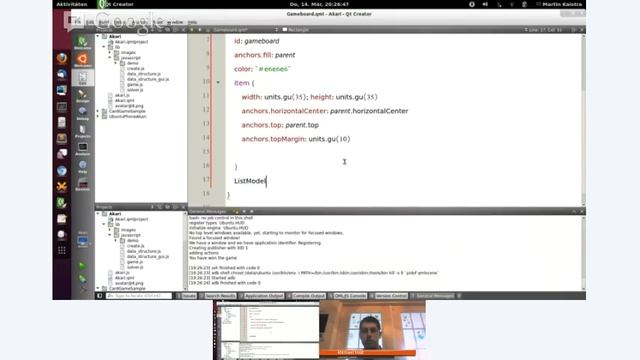This screenshot has height=360, width=640.
Task: Collapse the Akari project in lower tree
Action: (98, 213)
